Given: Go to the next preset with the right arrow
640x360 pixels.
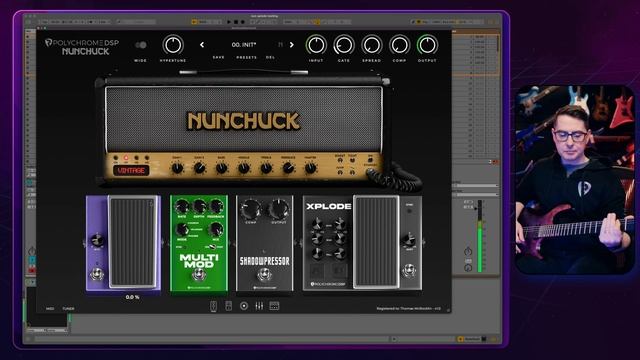Looking at the screenshot, I should (x=291, y=45).
